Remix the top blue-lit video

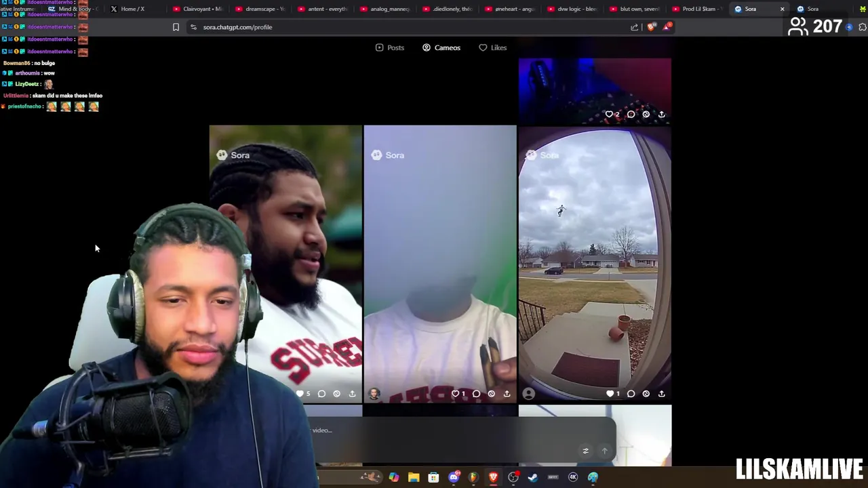click(646, 115)
